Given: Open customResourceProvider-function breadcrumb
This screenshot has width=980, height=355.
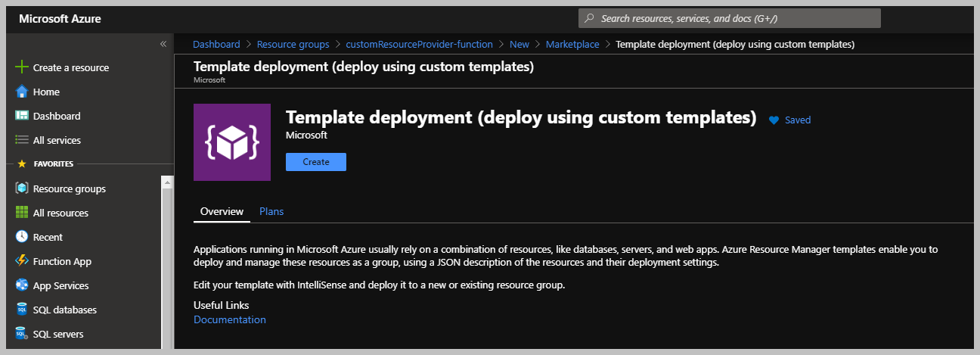Looking at the screenshot, I should pyautogui.click(x=419, y=45).
